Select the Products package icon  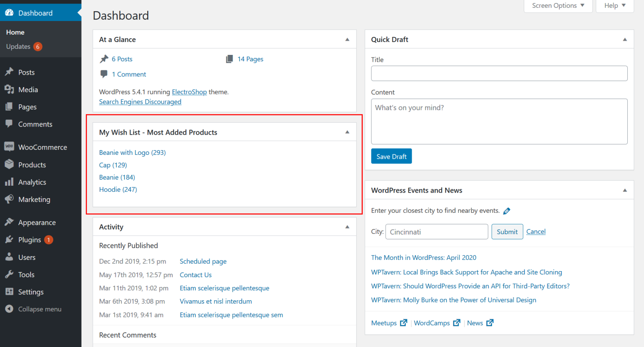point(10,164)
